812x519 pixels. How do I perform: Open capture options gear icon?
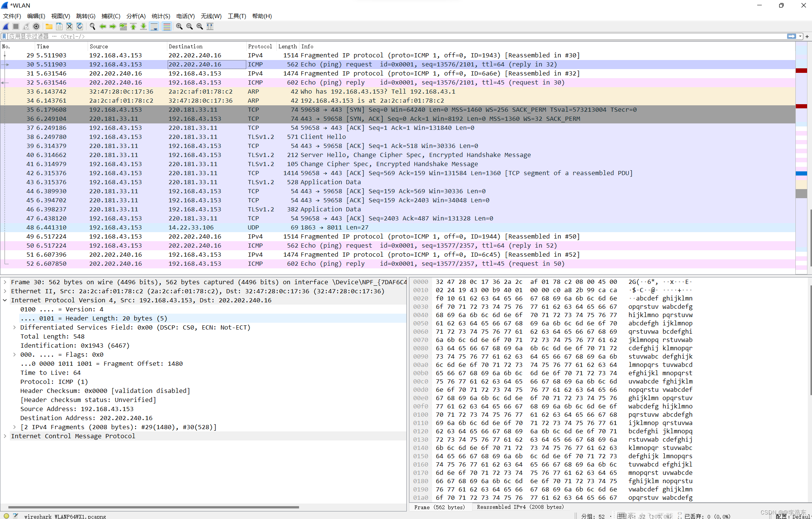(36, 26)
